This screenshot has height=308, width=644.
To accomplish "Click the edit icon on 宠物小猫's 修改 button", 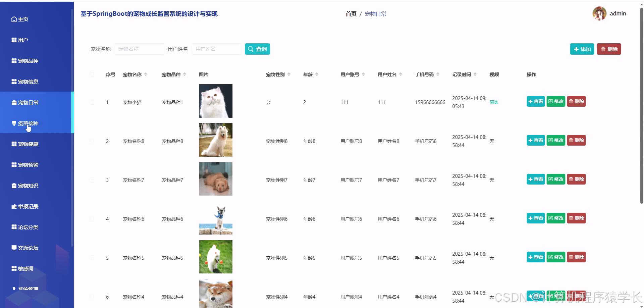I will point(551,101).
